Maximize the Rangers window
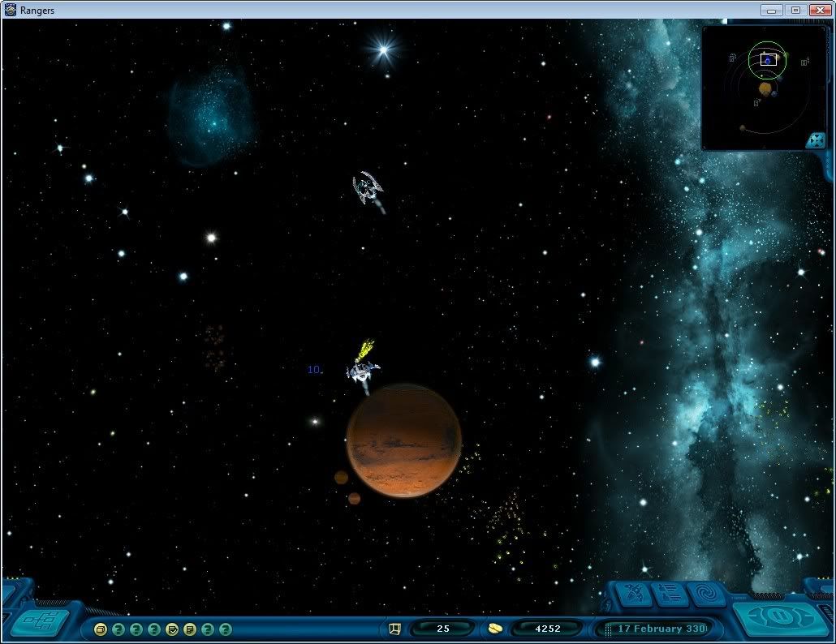Image resolution: width=836 pixels, height=644 pixels. tap(795, 10)
